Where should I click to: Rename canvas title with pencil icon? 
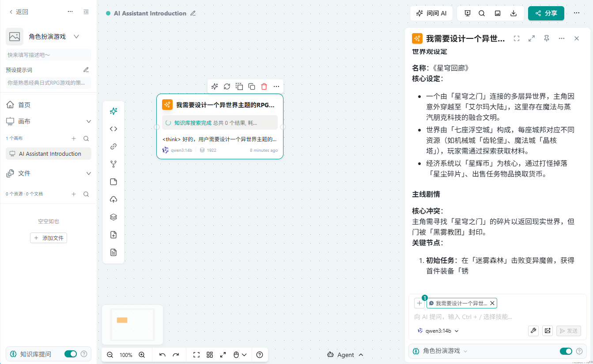coord(193,13)
